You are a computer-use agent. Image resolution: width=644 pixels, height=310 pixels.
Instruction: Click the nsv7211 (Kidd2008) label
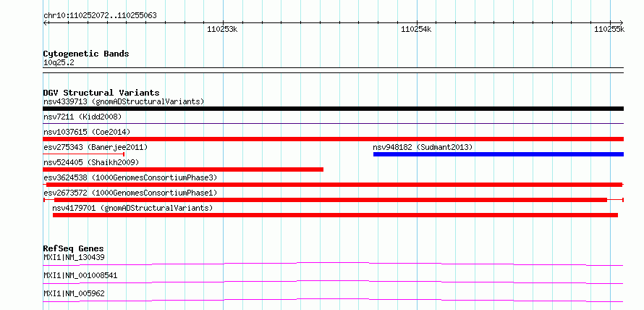coord(82,117)
